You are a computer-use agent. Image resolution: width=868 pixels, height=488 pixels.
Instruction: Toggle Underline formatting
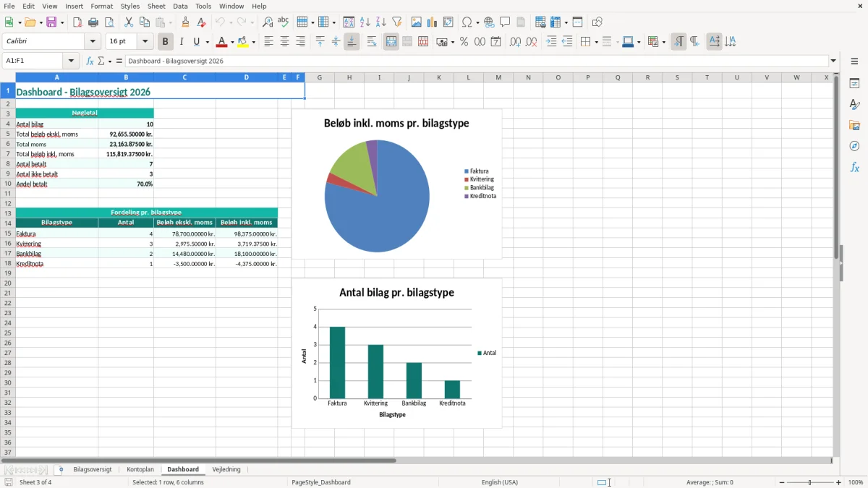pos(196,42)
